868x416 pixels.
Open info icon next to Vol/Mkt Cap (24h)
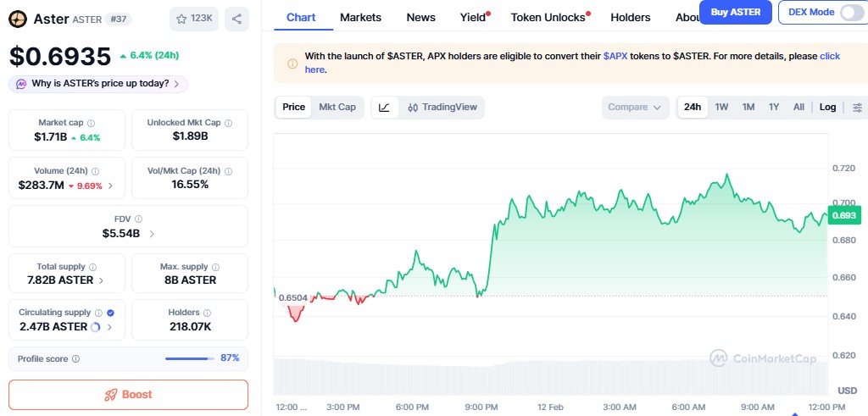pos(228,171)
